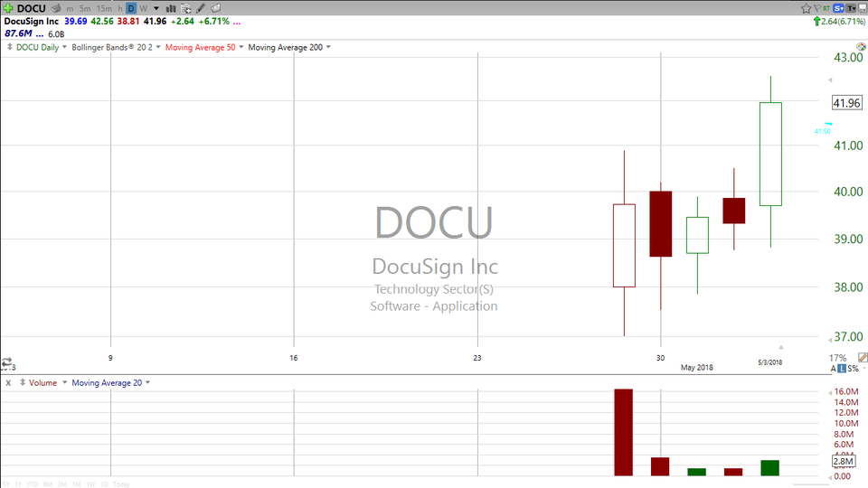Open the color palette icon

862,46
